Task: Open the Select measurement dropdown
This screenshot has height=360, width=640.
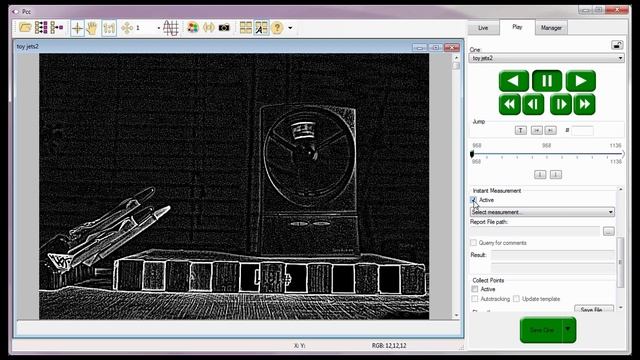Action: click(x=542, y=212)
